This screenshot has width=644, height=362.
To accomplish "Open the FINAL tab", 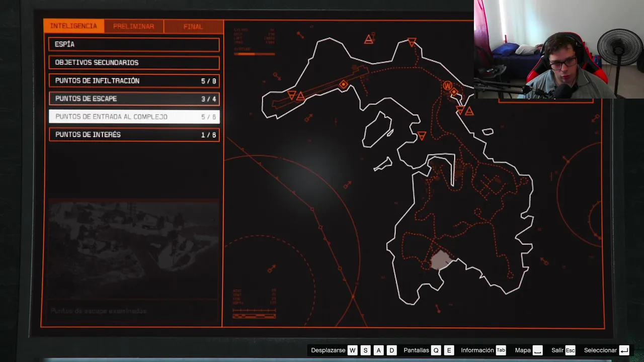I will [193, 27].
